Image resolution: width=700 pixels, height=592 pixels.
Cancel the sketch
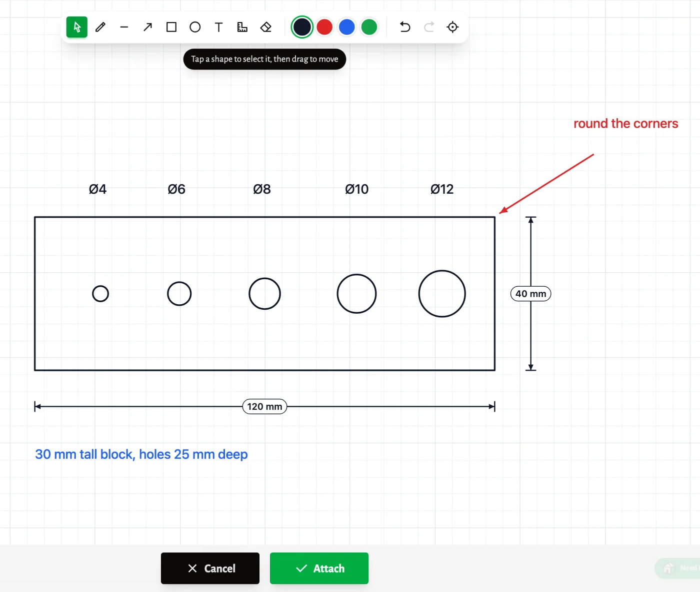pos(210,568)
